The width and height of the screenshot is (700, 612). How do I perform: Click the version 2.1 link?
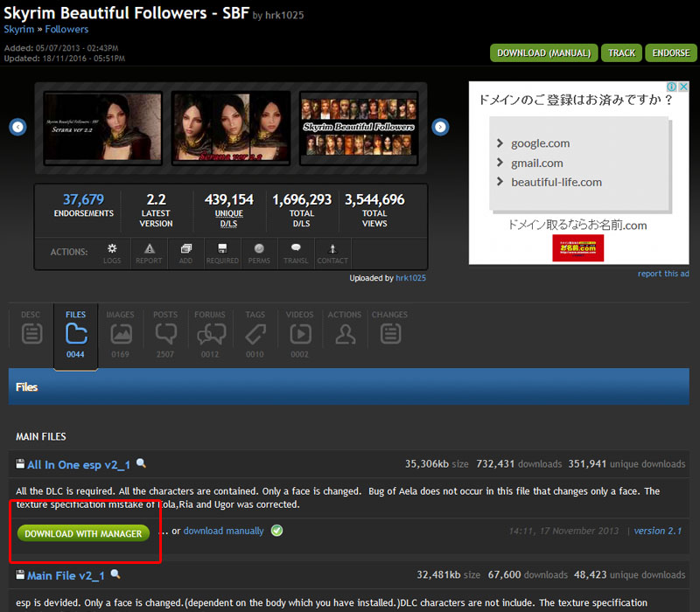click(658, 531)
